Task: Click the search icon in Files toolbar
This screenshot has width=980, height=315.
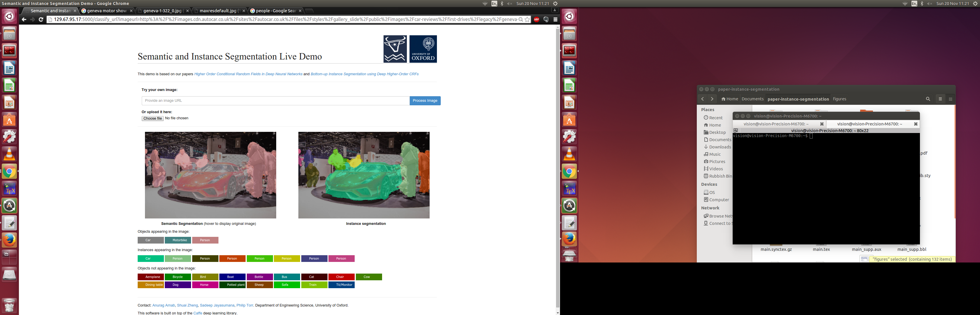Action: (928, 99)
